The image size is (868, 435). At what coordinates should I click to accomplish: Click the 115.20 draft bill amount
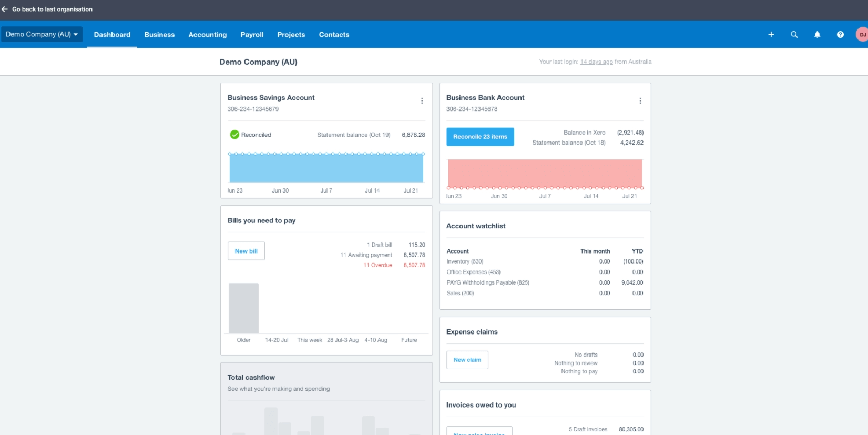(x=416, y=245)
